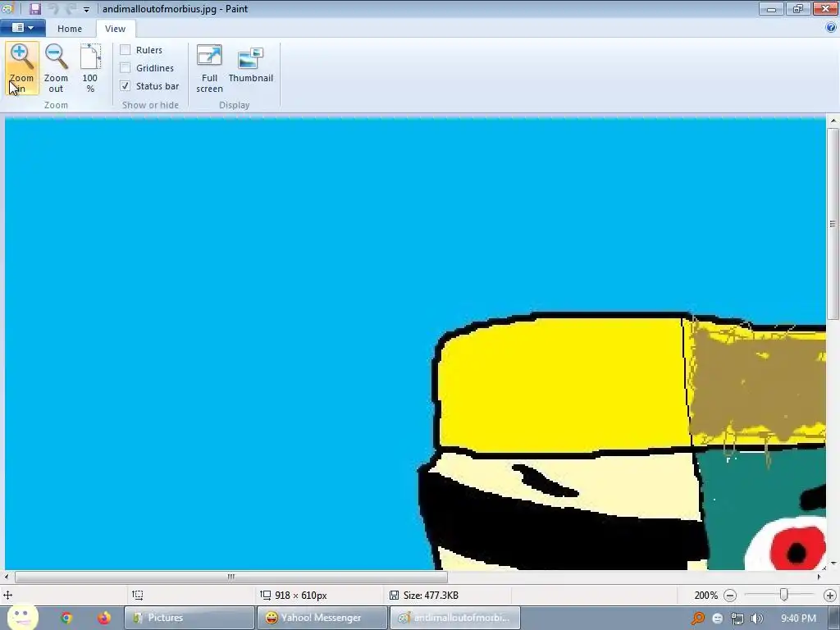Image resolution: width=840 pixels, height=630 pixels.
Task: Click the selection size icon in status bar
Action: (x=138, y=595)
